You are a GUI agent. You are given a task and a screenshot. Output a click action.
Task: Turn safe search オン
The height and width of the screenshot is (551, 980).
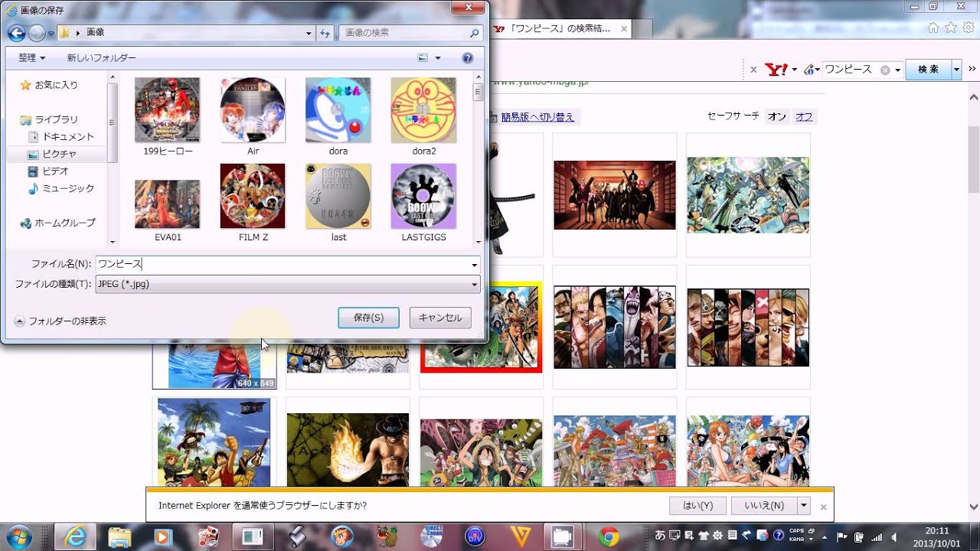coord(777,116)
